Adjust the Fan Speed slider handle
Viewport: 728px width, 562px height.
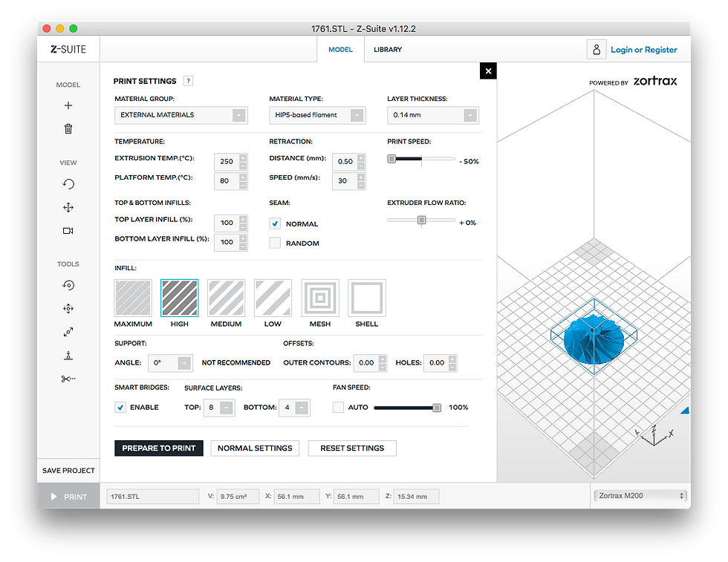pos(437,408)
